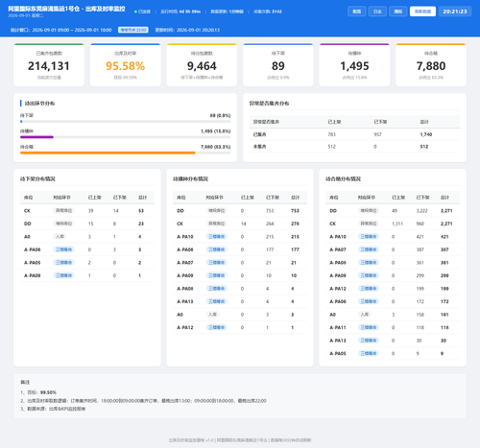Viewport: 480px width, 448px height.
Task: Click the total 53 in CK row
Action: coord(141,211)
